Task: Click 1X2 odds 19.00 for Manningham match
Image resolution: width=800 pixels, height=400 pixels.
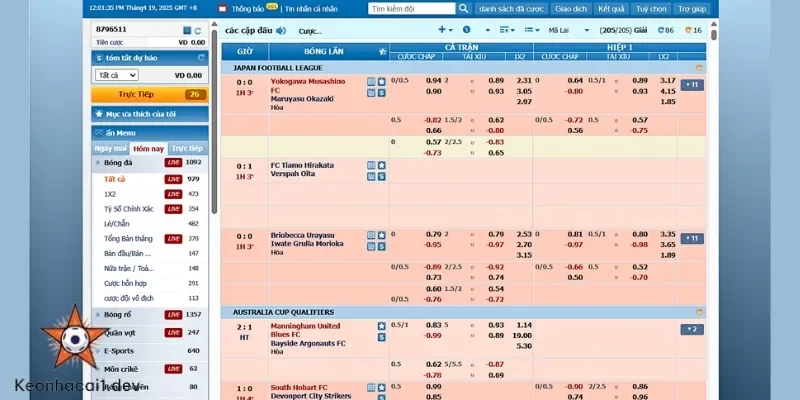Action: 524,335
